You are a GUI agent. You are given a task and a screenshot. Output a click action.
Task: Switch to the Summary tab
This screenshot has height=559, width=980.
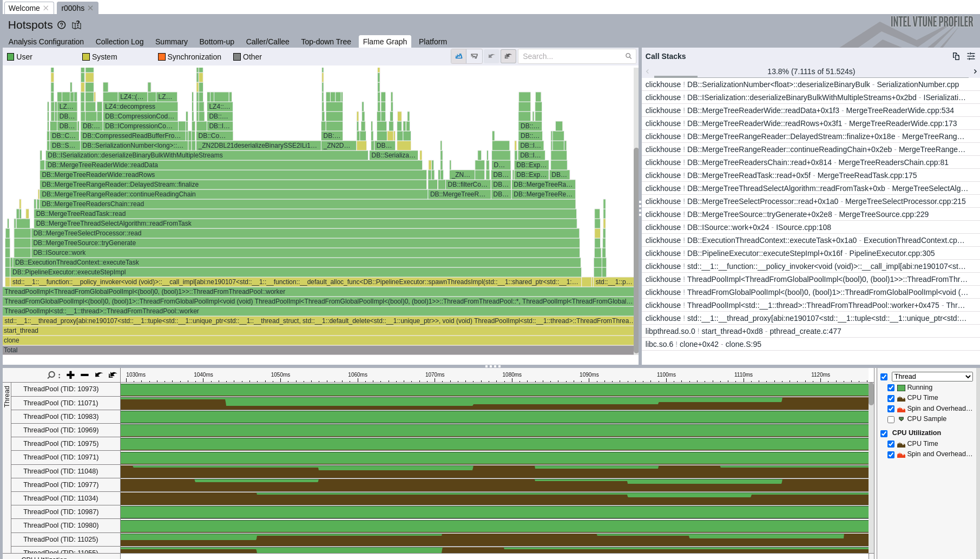[172, 42]
